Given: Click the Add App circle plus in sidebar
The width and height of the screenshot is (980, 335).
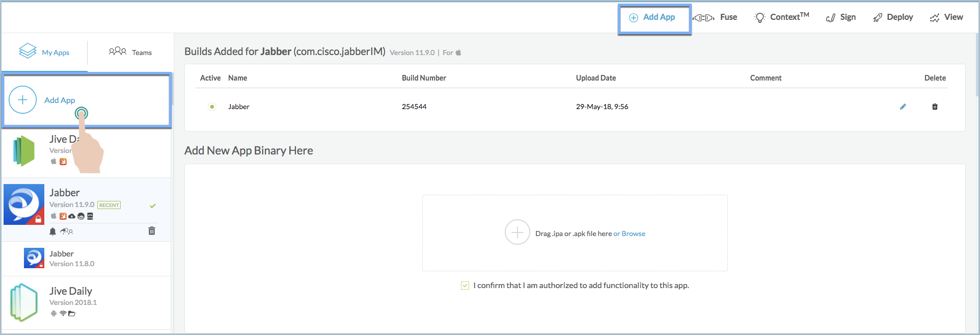Looking at the screenshot, I should click(x=23, y=100).
